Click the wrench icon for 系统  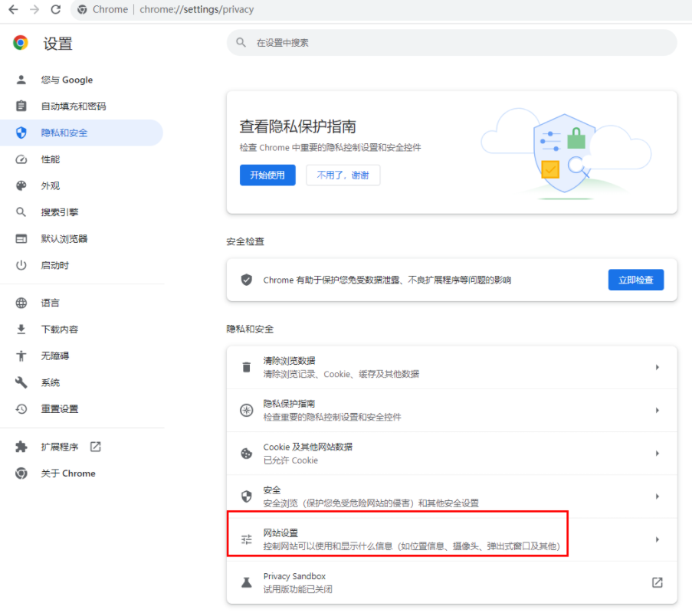21,382
